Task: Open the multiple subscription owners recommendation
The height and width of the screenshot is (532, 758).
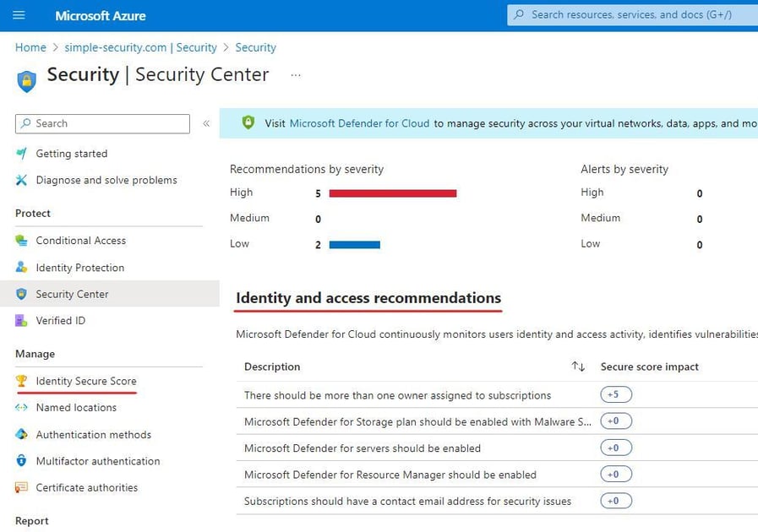Action: tap(397, 395)
